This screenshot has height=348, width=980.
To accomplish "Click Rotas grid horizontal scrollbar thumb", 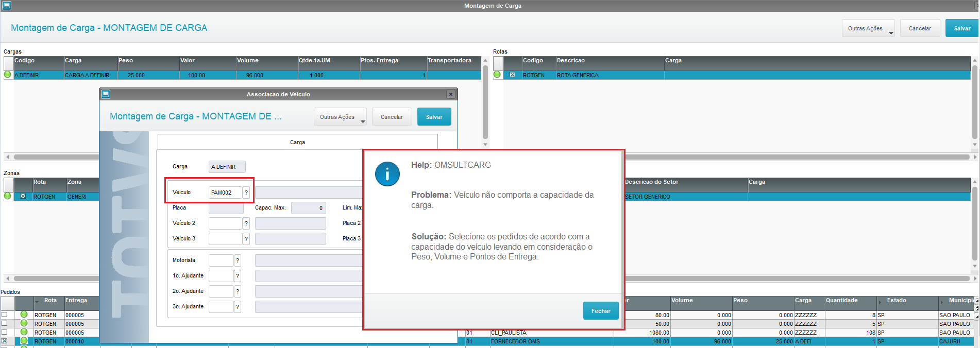I will [797, 157].
